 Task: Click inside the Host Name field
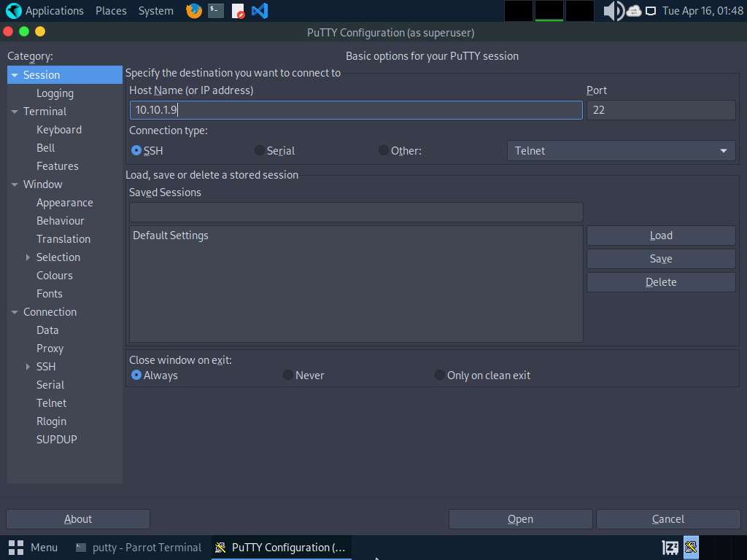point(355,109)
